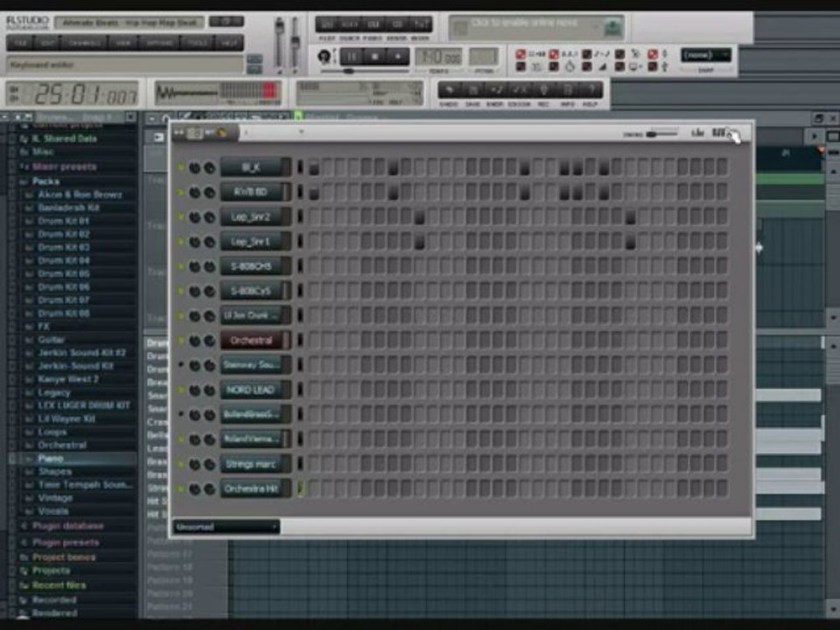Open the Mixer (MIXER icon)
Viewport: 840px width, 630px height.
pyautogui.click(x=421, y=24)
